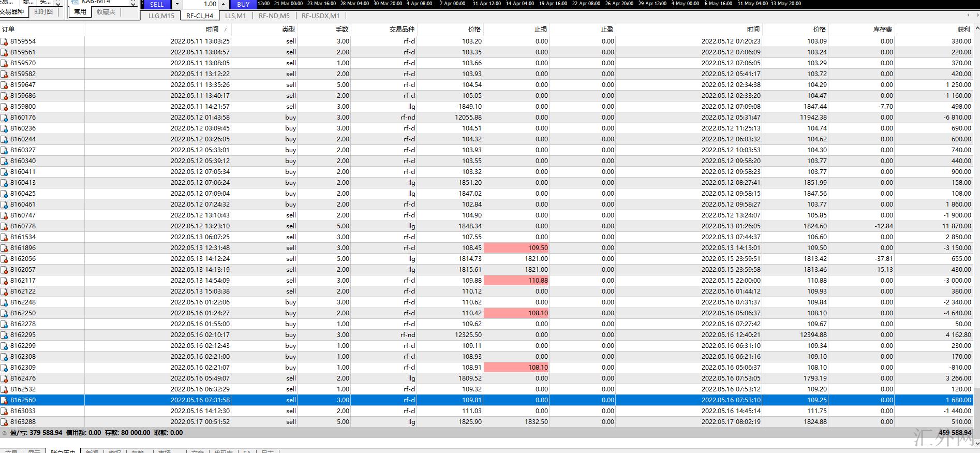This screenshot has width=980, height=453.
Task: Click the sell order icon beside 8162560
Action: click(x=5, y=400)
